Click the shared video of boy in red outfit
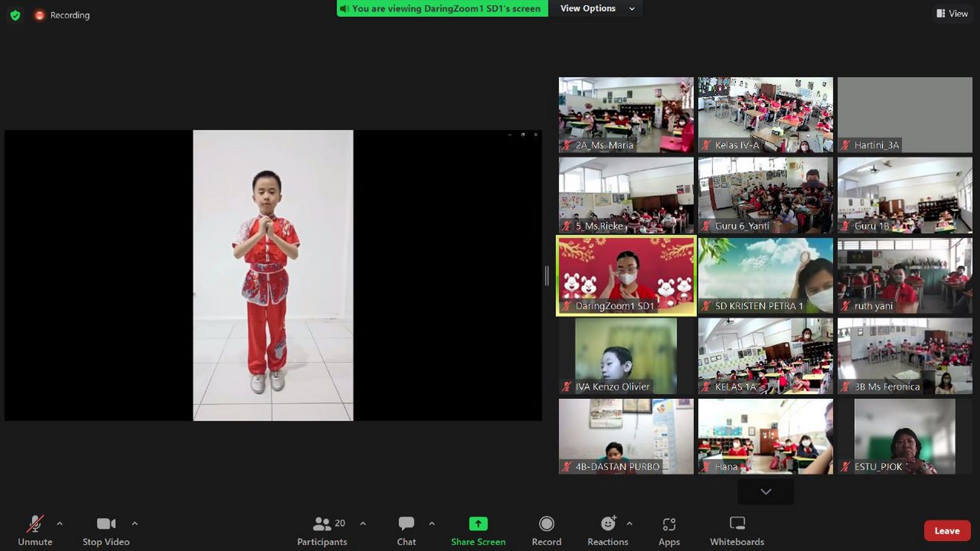 pyautogui.click(x=273, y=275)
